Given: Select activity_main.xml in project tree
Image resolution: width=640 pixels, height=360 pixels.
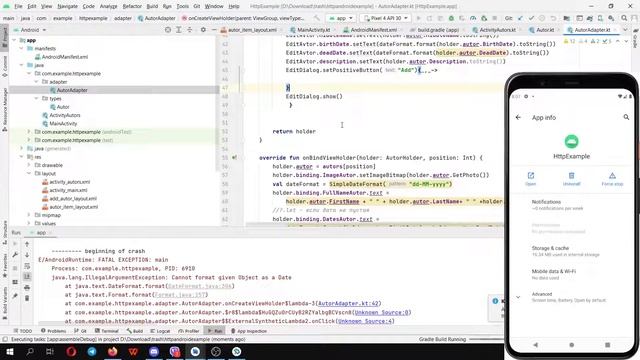Looking at the screenshot, I should (68, 190).
